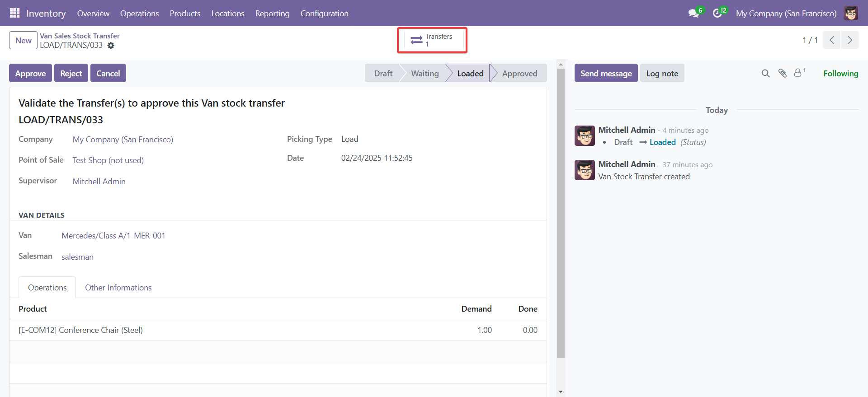
Task: Open the Reporting menu dropdown
Action: point(272,13)
